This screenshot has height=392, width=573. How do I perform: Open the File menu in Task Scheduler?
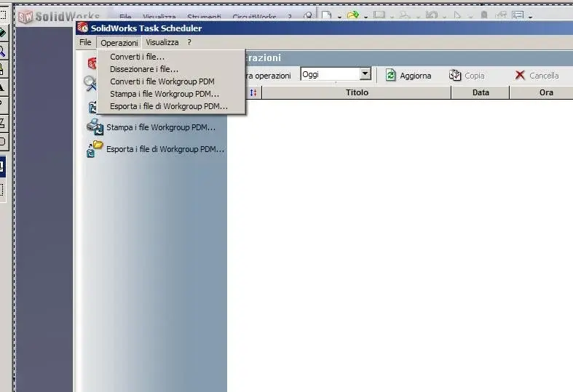tap(85, 42)
